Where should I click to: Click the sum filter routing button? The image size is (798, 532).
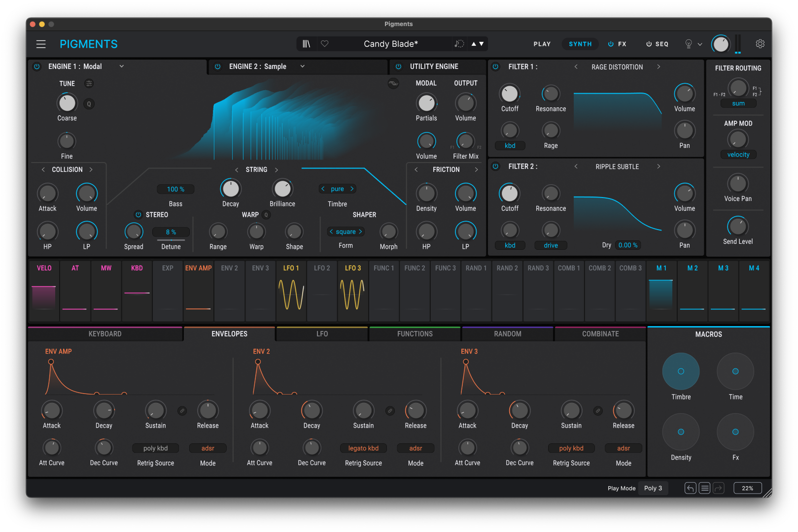738,103
